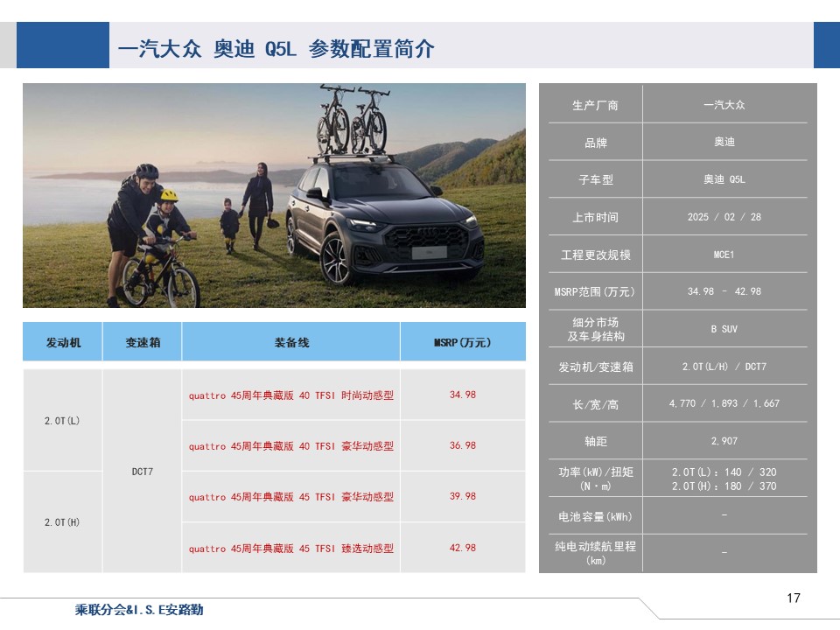This screenshot has height=630, width=840.
Task: Click the "DCT7" gearbox cell in the trim table
Action: coord(143,472)
